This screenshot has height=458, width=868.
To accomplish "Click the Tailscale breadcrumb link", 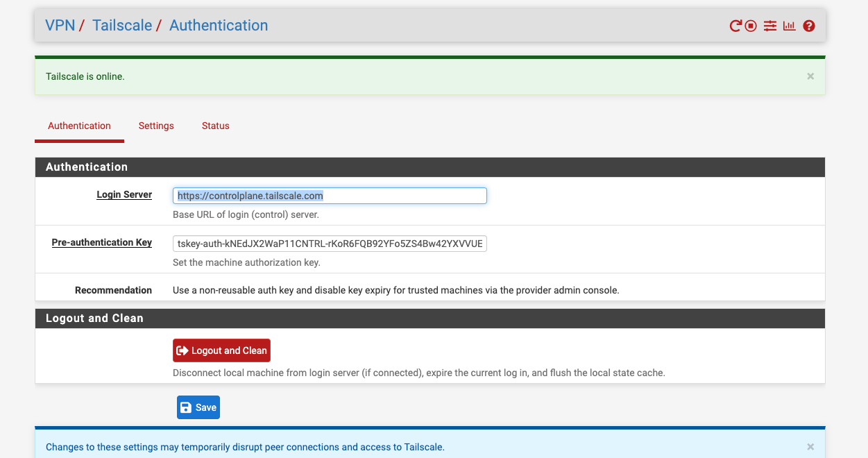I will [x=122, y=26].
